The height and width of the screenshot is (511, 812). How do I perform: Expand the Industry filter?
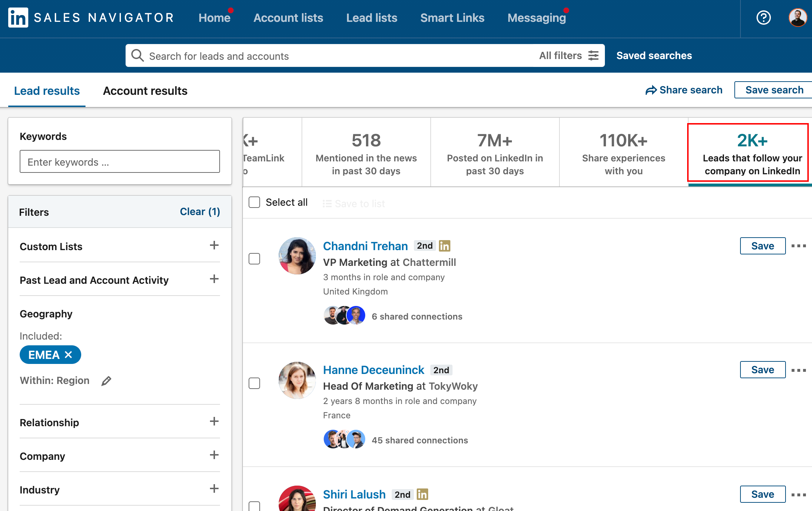pos(214,489)
